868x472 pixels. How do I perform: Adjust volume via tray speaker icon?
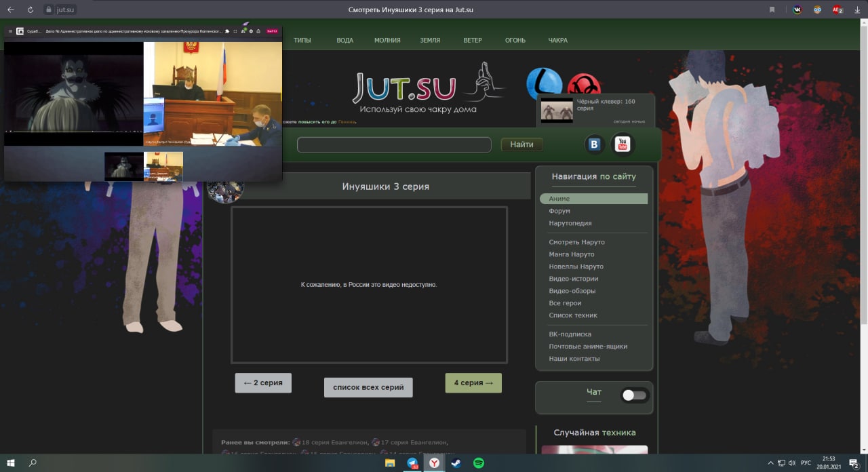pyautogui.click(x=791, y=463)
